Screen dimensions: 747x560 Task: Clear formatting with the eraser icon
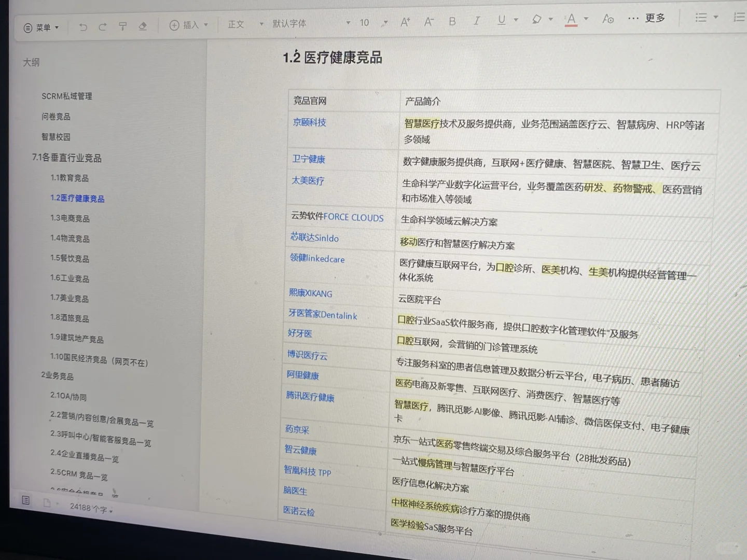coord(143,26)
